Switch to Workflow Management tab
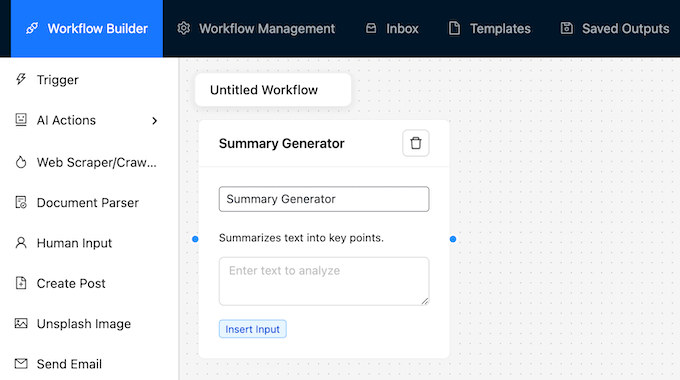The image size is (680, 380). click(256, 29)
